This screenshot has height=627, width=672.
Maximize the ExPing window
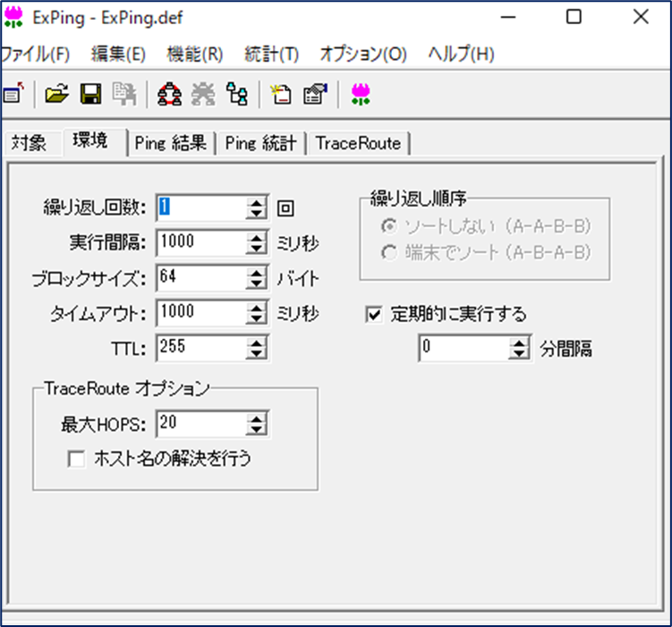click(574, 17)
